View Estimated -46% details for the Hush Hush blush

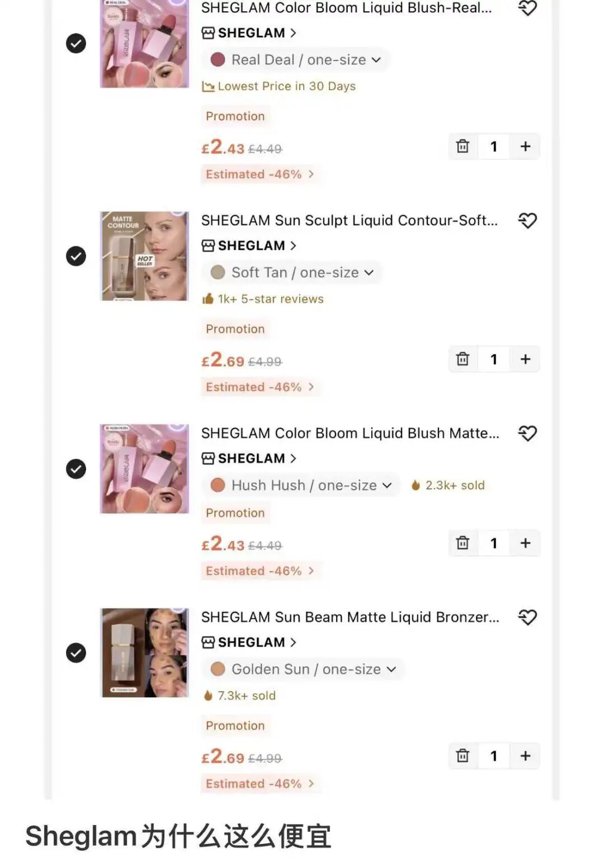(x=260, y=571)
